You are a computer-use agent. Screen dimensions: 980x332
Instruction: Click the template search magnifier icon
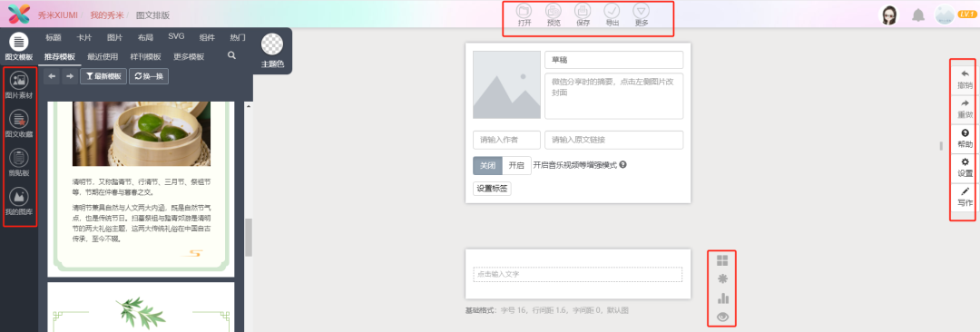[x=232, y=55]
